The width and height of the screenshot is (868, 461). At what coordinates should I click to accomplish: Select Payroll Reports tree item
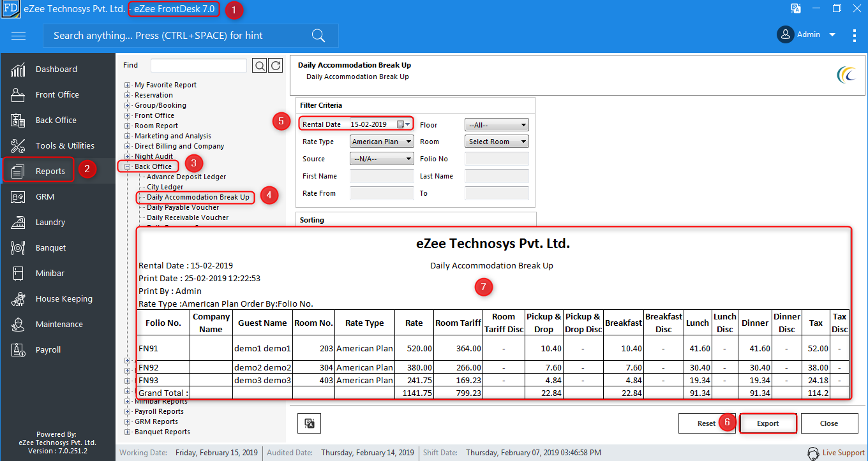click(x=159, y=411)
